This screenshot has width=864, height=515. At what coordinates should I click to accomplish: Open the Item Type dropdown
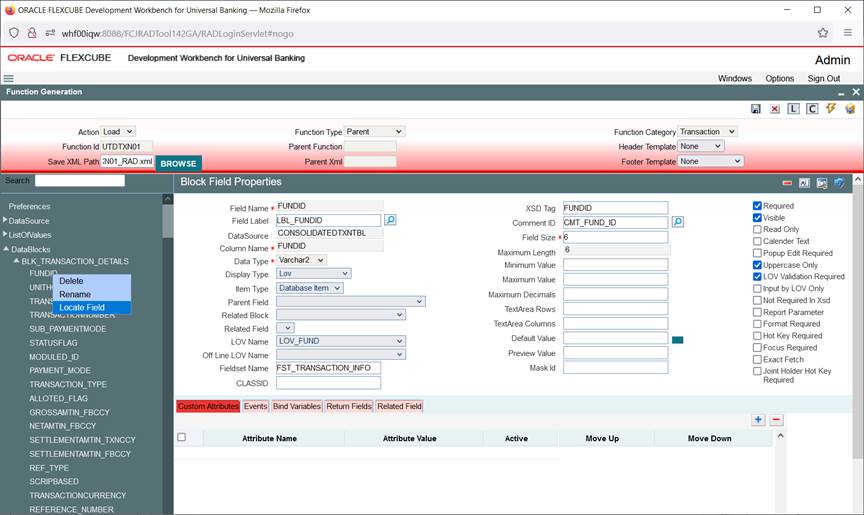coord(310,288)
